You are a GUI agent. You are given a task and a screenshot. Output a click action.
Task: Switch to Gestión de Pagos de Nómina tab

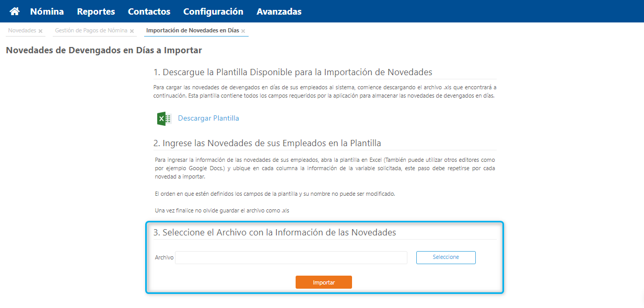[91, 31]
